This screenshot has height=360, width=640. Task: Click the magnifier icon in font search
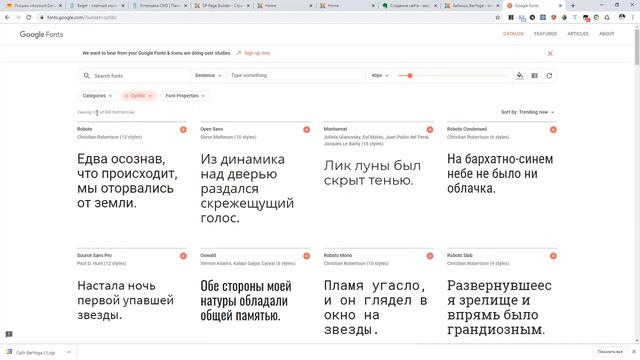tap(87, 76)
